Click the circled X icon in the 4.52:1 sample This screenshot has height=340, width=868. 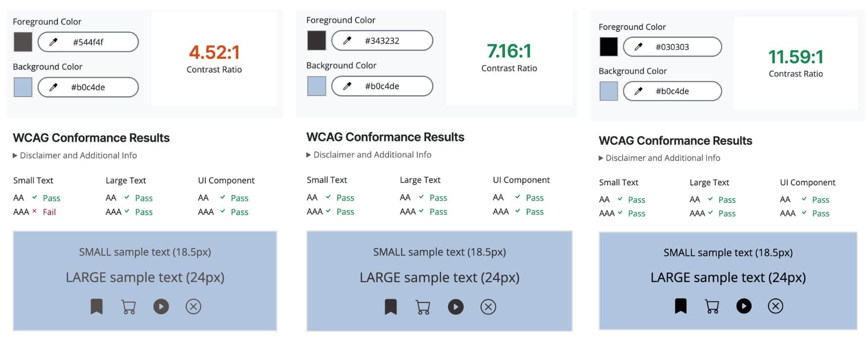(x=193, y=307)
